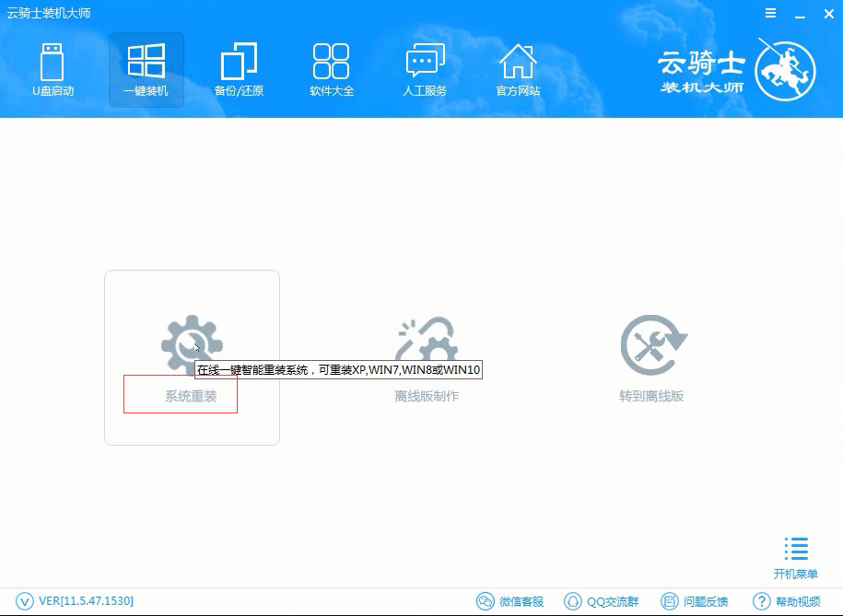Click the 云骑士 knight logo
This screenshot has width=843, height=616.
pos(783,70)
